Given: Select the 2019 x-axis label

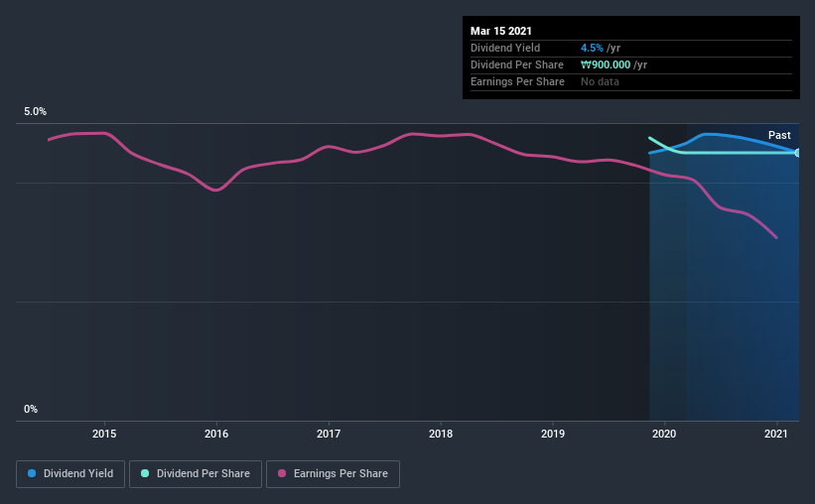Looking at the screenshot, I should pos(553,434).
